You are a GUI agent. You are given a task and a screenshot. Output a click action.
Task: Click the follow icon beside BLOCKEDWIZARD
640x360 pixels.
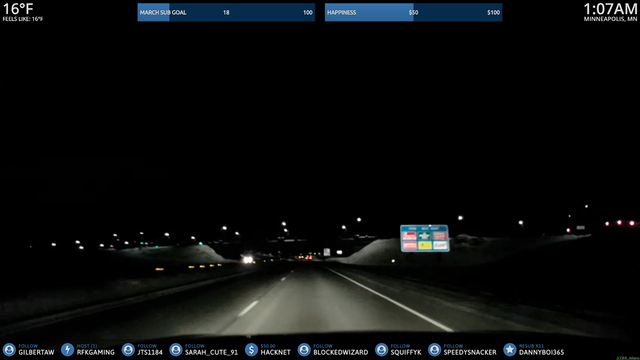tap(304, 350)
